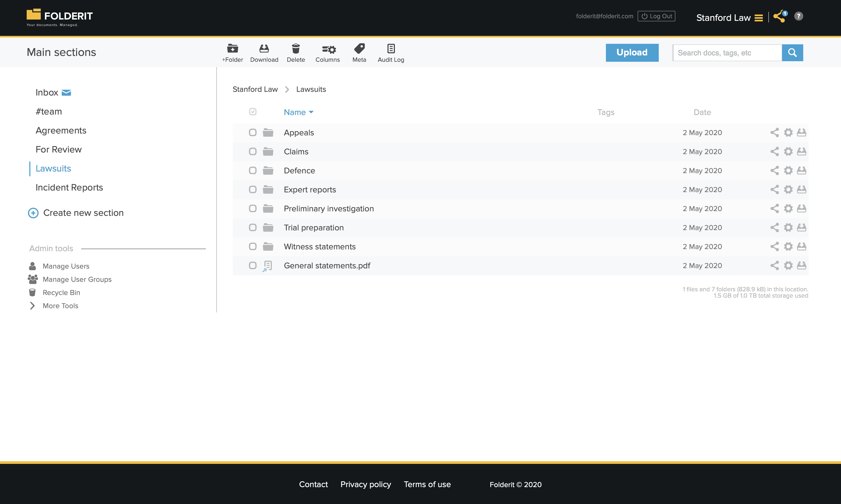Navigate to Lawsuits section in sidebar
841x504 pixels.
click(x=53, y=169)
